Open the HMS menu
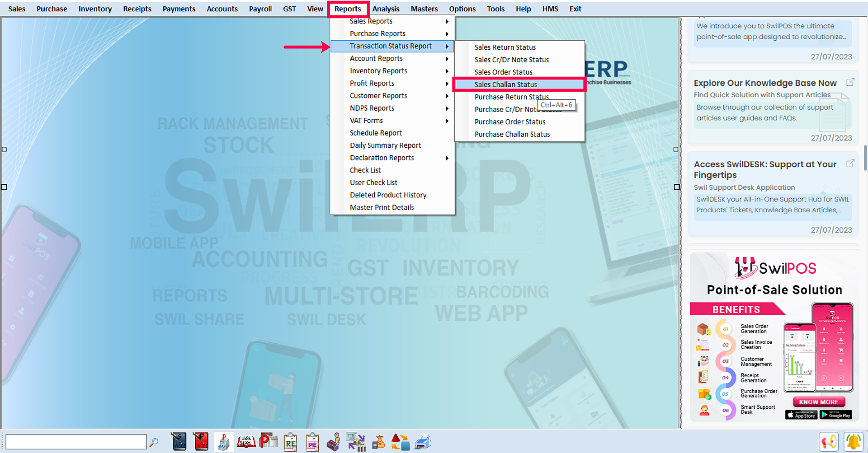 coord(550,9)
